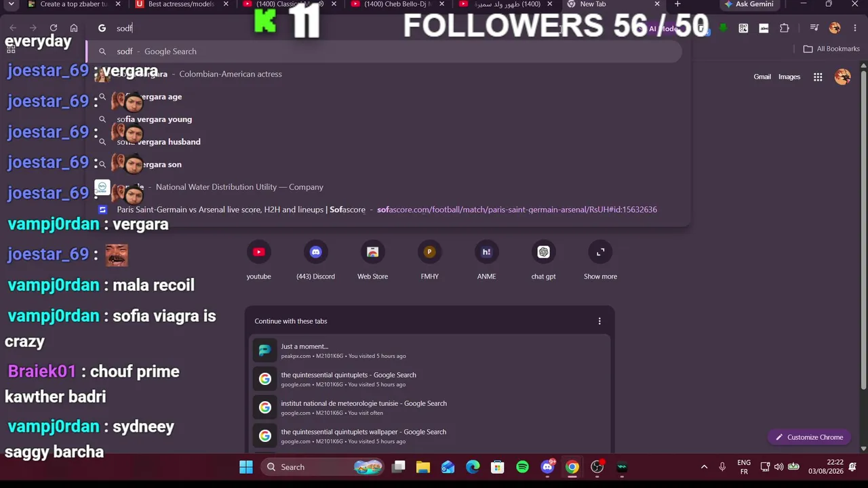Select the Colombian-American actress suggestion
This screenshot has width=868, height=488.
tap(384, 74)
